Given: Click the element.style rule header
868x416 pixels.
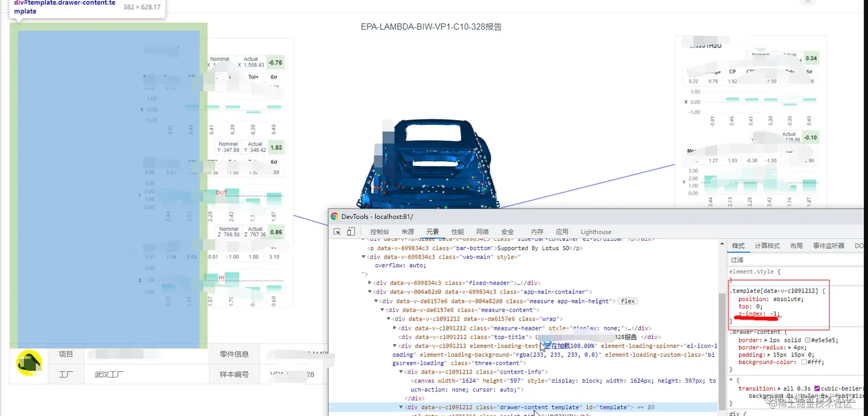Looking at the screenshot, I should [755, 271].
